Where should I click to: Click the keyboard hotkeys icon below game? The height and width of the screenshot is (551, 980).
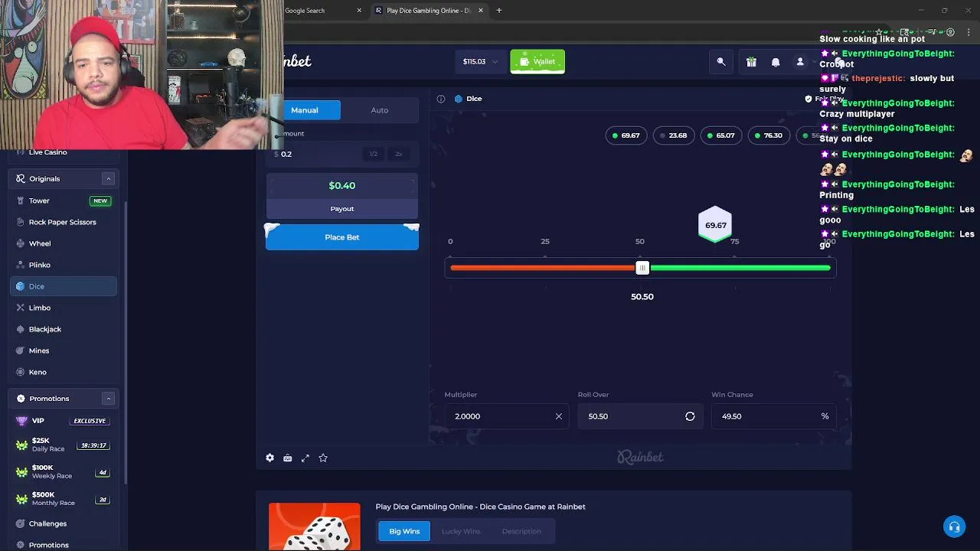point(288,458)
